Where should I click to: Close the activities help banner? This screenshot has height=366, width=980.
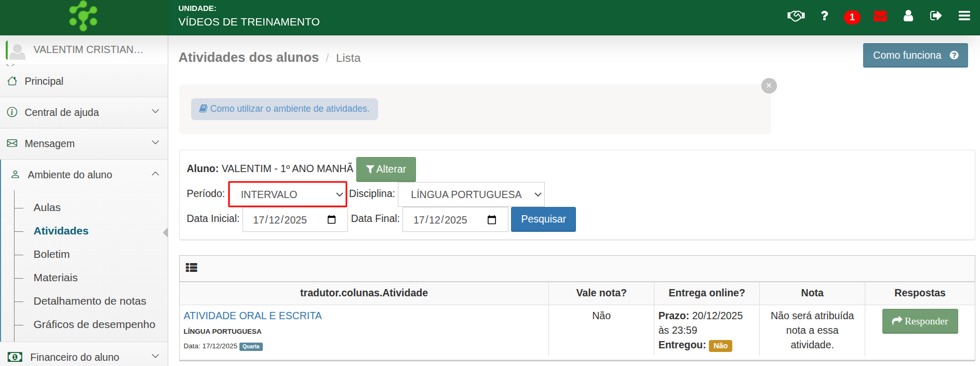pos(769,86)
